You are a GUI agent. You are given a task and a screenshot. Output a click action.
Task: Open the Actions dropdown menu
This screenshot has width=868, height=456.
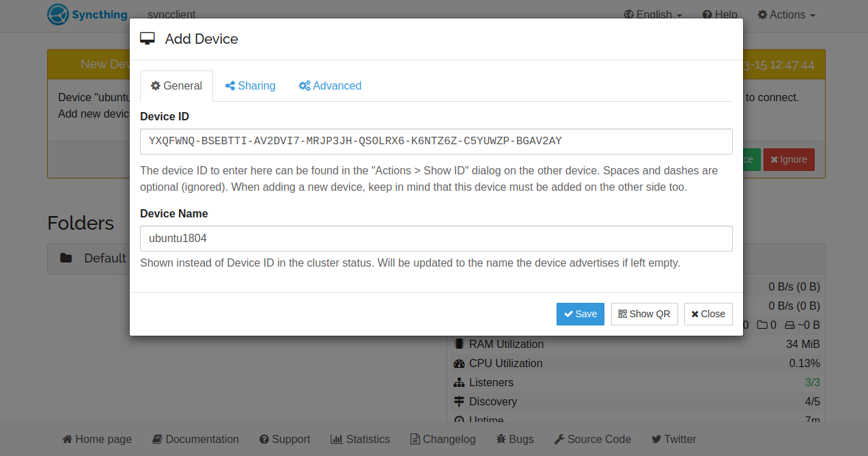pyautogui.click(x=786, y=14)
